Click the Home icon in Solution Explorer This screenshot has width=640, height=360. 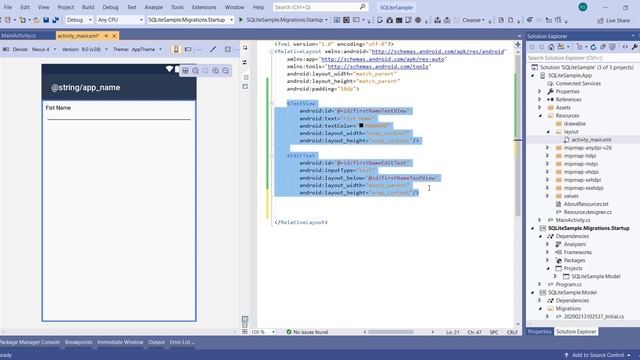(551, 47)
